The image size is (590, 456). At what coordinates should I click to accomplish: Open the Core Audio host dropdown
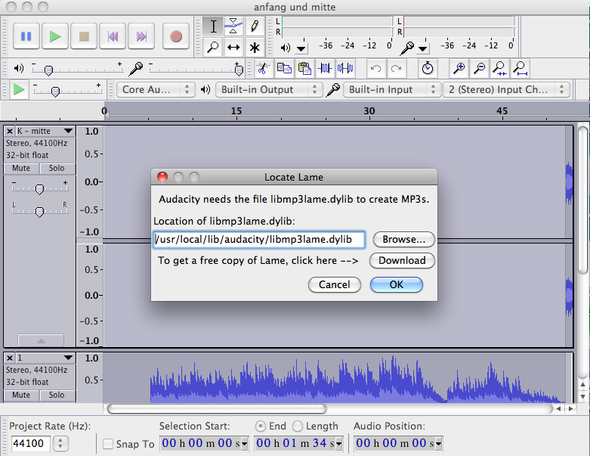[156, 90]
